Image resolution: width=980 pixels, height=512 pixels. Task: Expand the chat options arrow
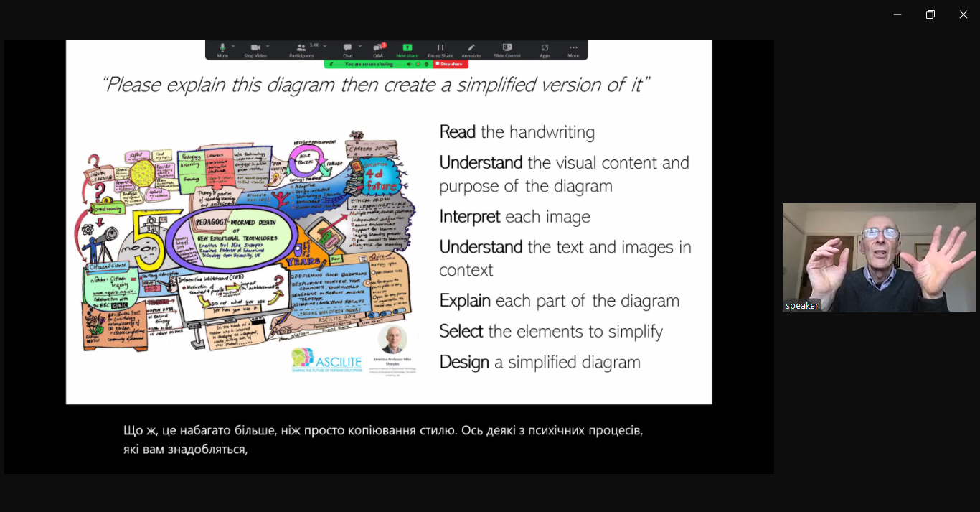click(360, 46)
